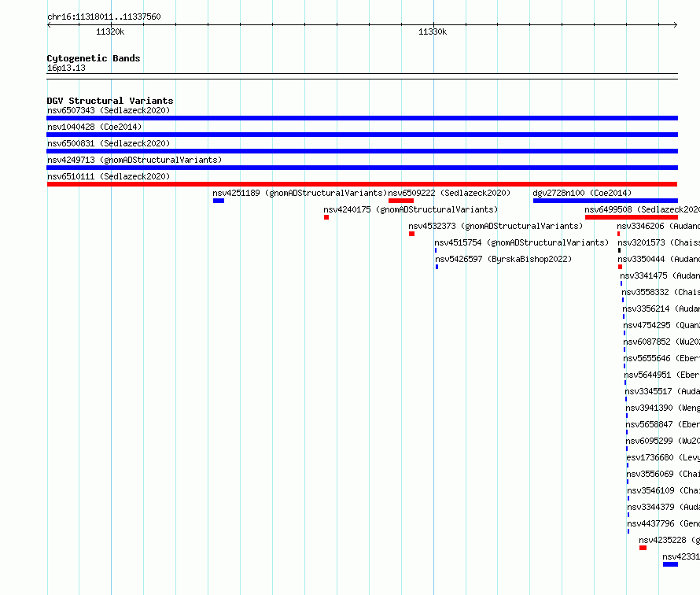Select the nsv3346206 variant label
Image resolution: width=700 pixels, height=595 pixels.
click(658, 226)
